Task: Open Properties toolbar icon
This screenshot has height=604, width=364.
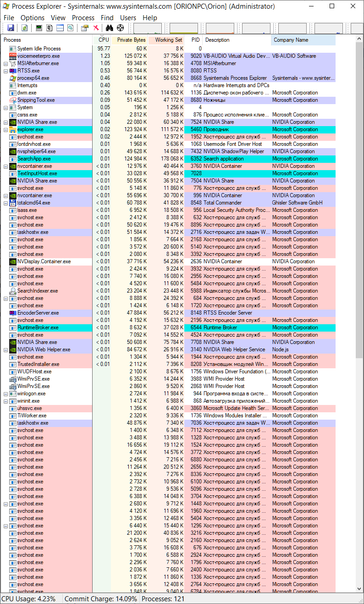Action: pyautogui.click(x=85, y=28)
